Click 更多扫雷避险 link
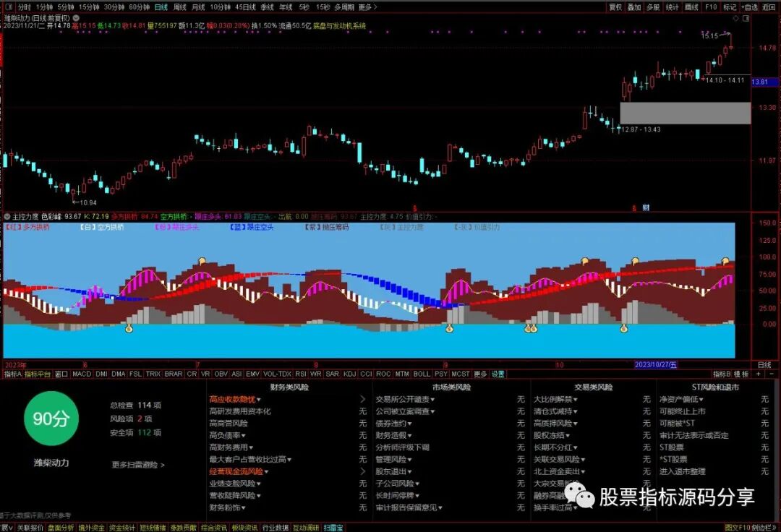Image resolution: width=781 pixels, height=532 pixels. pyautogui.click(x=138, y=465)
